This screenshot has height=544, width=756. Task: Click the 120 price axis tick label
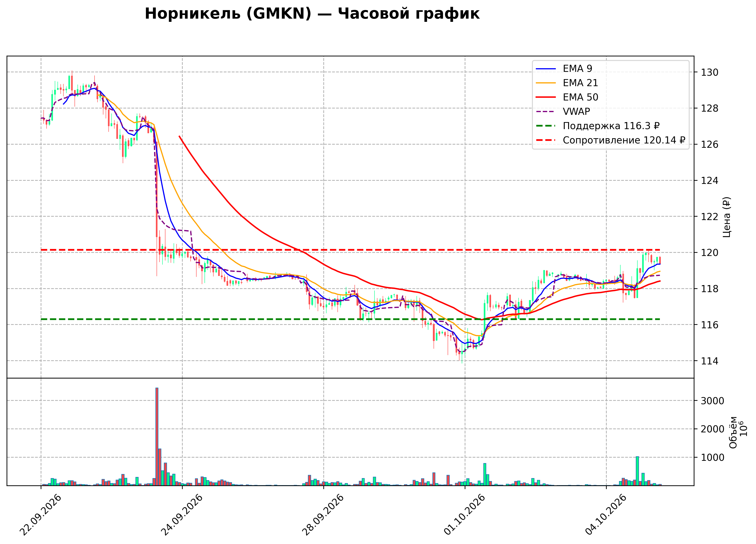[x=710, y=253]
